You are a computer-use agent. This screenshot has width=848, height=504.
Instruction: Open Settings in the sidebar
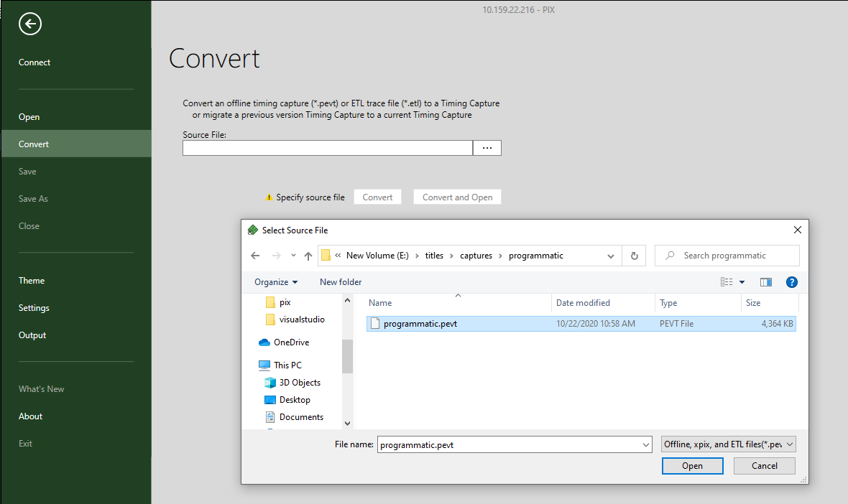coord(34,307)
